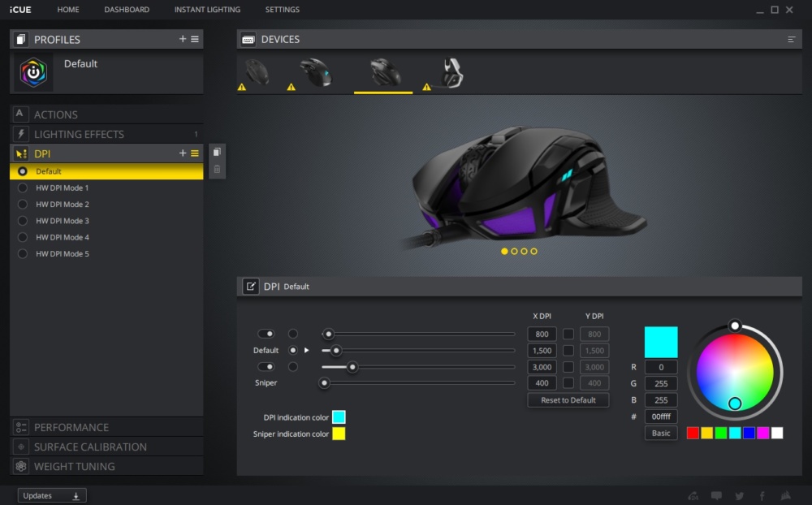Expand the Performance section

[x=106, y=427]
